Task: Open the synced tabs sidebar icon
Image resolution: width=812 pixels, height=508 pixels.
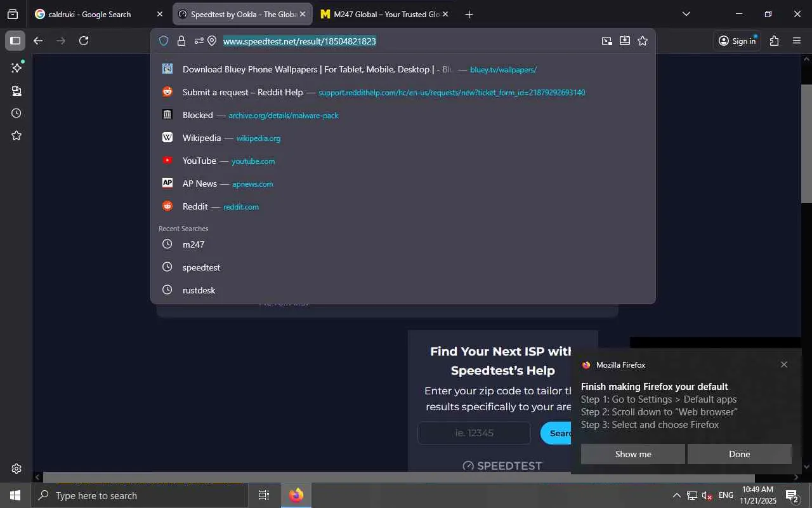Action: (x=16, y=91)
